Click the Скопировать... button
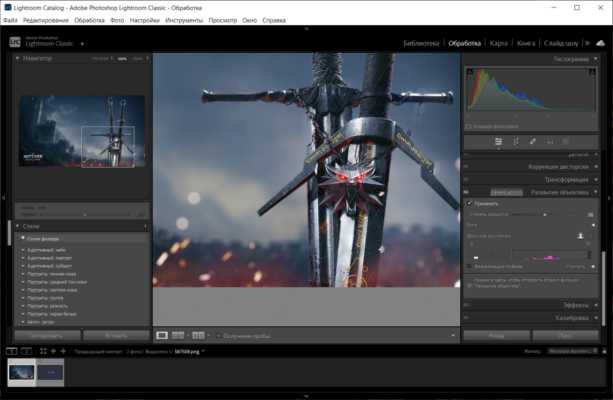The height and width of the screenshot is (400, 613). point(47,335)
